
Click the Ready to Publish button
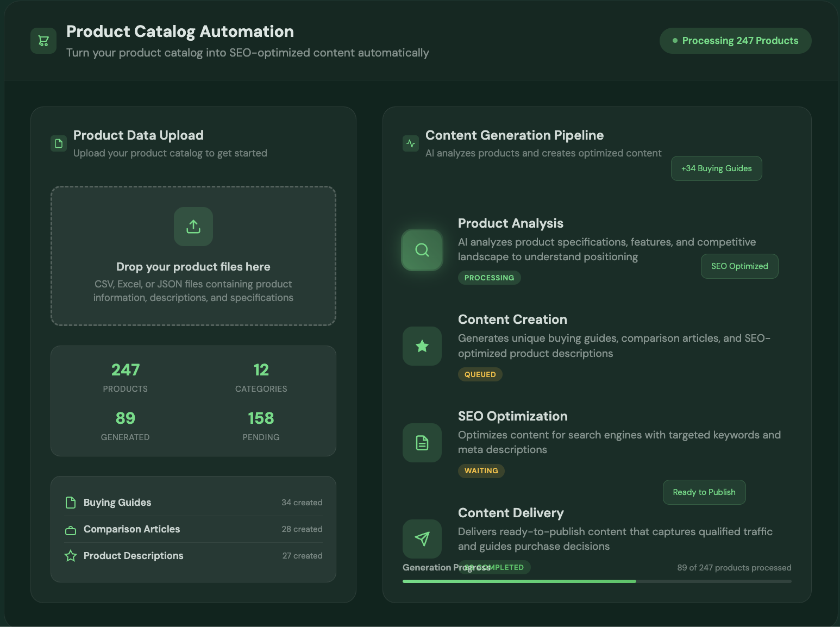click(704, 492)
